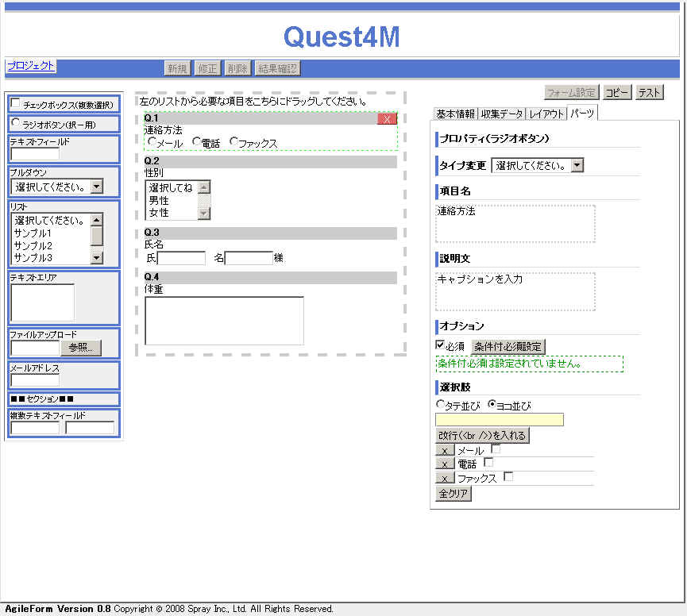687x616 pixels.
Task: Click up arrow of Q.2 性別 list
Action: [x=204, y=187]
